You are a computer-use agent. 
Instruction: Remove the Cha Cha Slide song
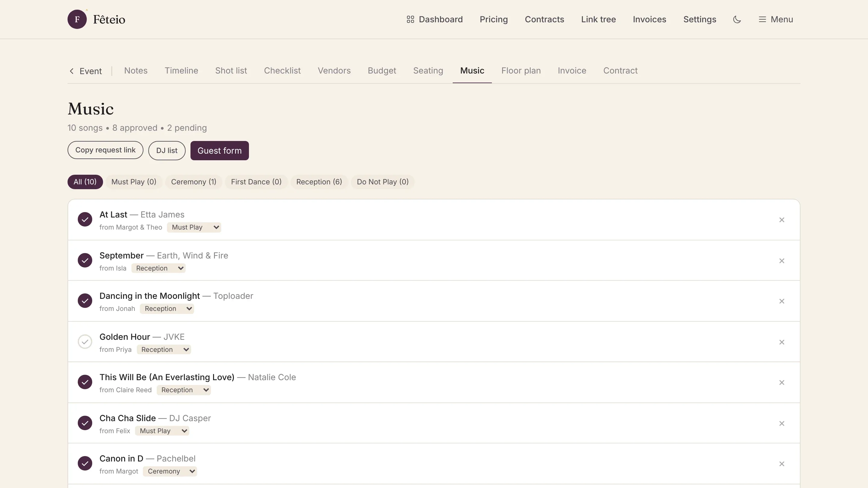(x=782, y=423)
